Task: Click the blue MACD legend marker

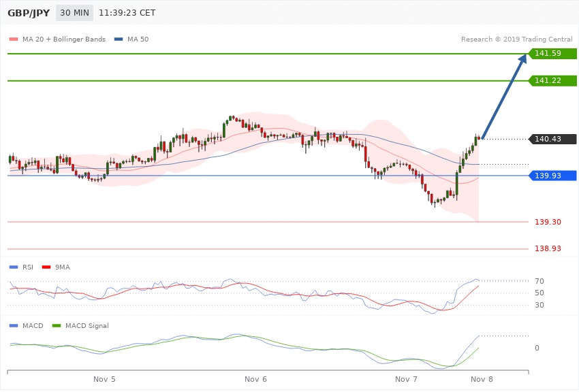Action: (14, 325)
